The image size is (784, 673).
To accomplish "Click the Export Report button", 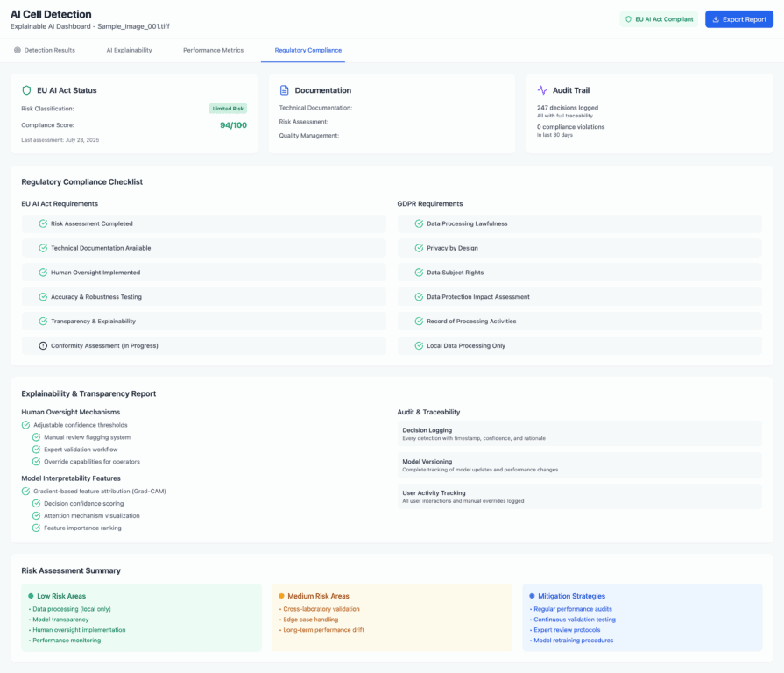I will tap(738, 19).
